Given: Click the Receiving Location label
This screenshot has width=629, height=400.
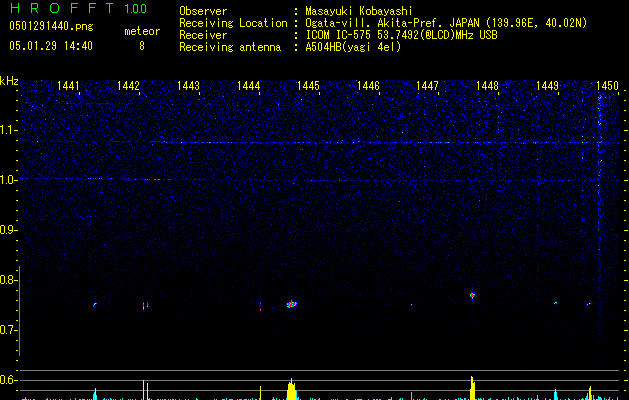Looking at the screenshot, I should [233, 23].
